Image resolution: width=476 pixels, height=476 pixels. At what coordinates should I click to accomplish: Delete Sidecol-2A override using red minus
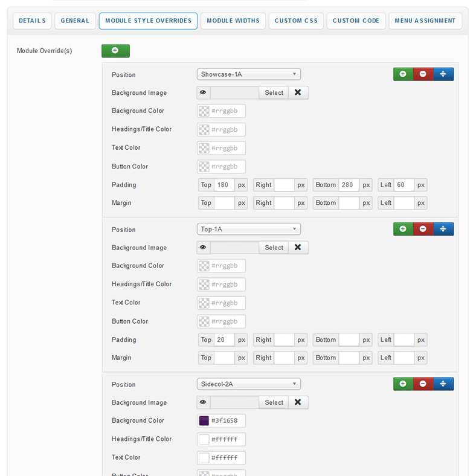coord(423,384)
